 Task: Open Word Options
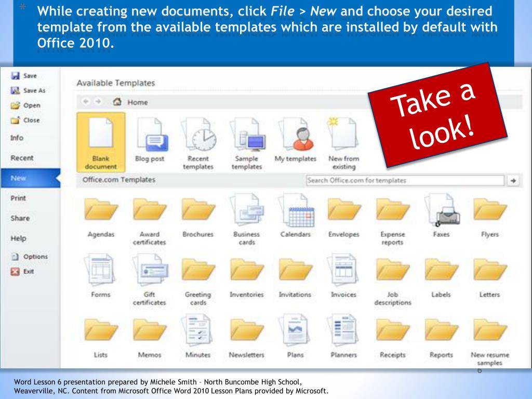click(30, 257)
